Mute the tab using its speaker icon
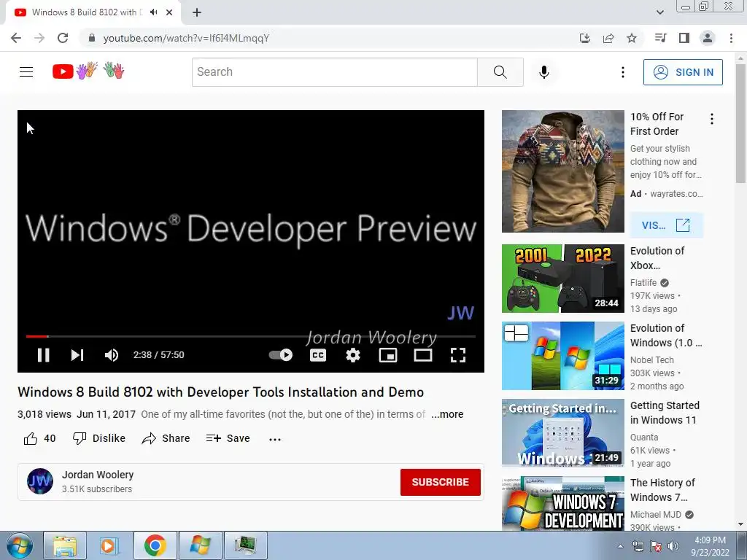This screenshot has height=560, width=747. pos(154,12)
